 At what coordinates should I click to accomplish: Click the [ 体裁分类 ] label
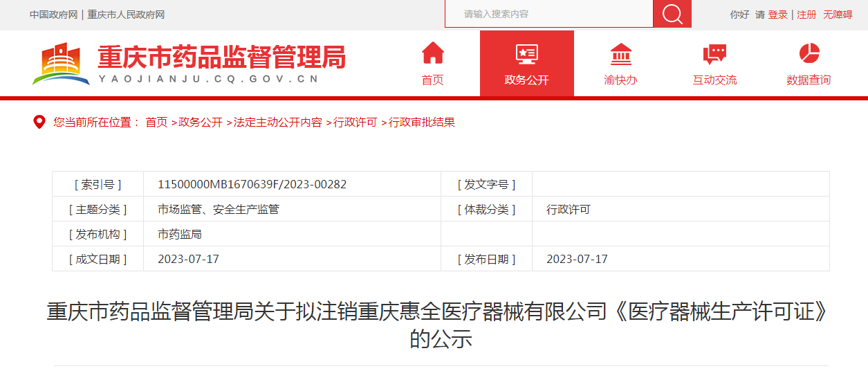pos(486,209)
